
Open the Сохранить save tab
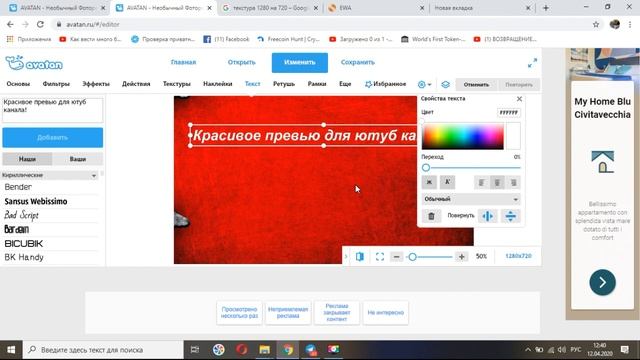point(358,62)
